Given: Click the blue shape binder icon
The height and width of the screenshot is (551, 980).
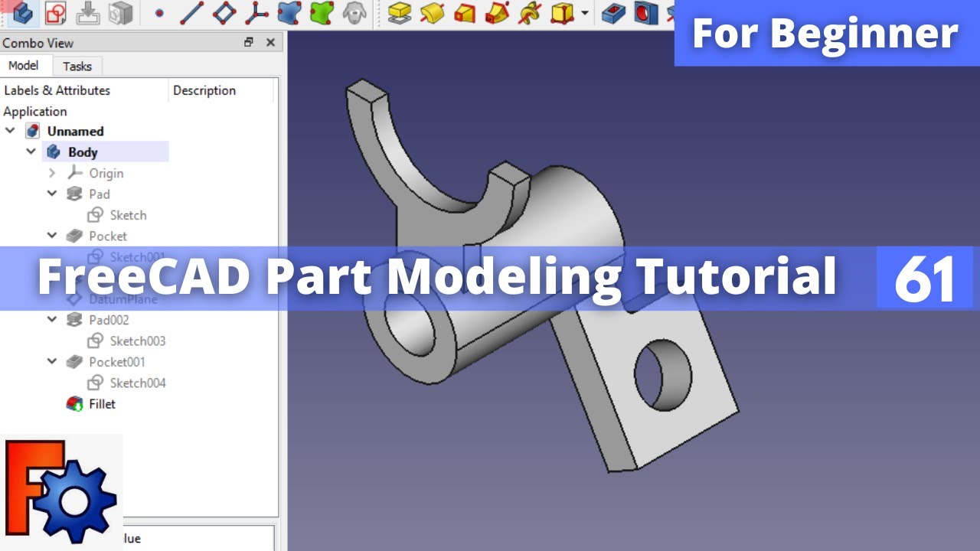Looking at the screenshot, I should [289, 13].
